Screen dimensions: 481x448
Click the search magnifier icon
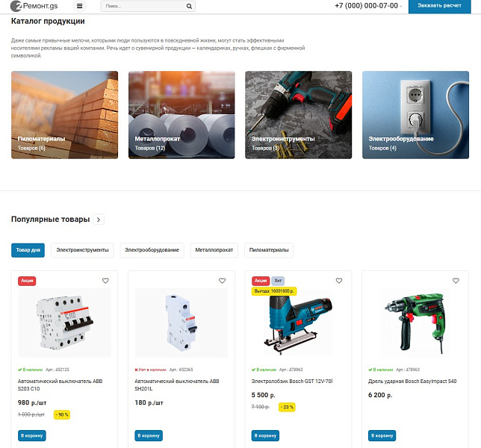click(x=190, y=6)
